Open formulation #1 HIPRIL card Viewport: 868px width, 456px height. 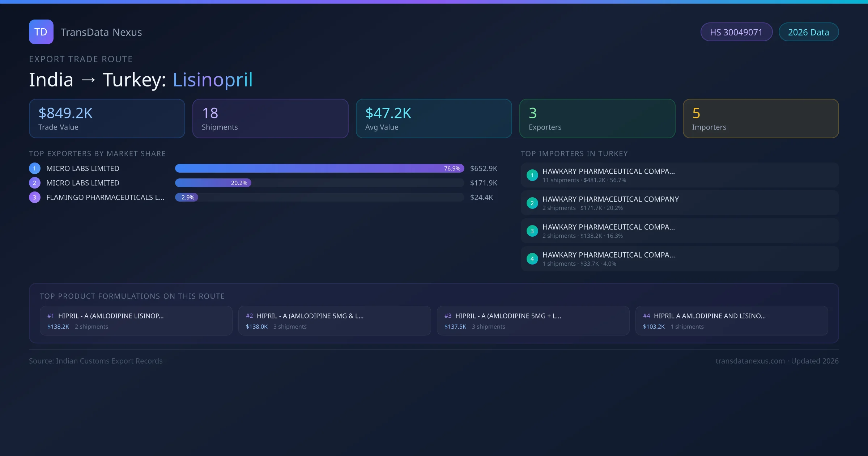[x=136, y=321]
